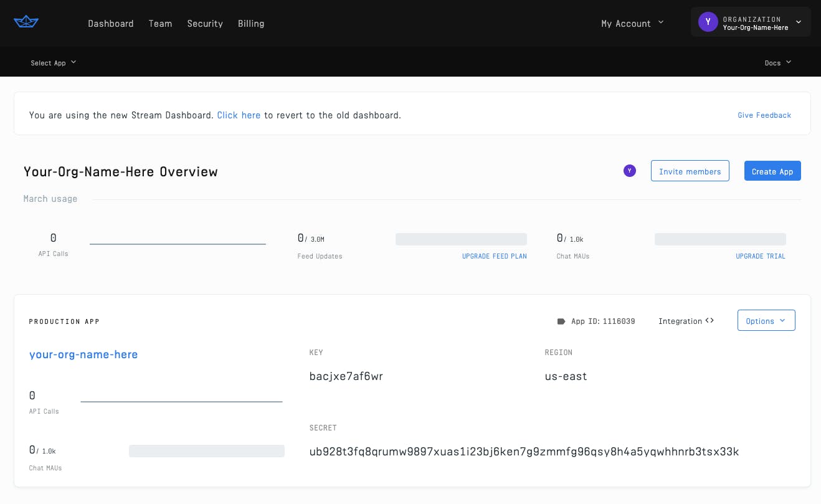Open the Integration link
821x504 pixels.
(x=686, y=321)
